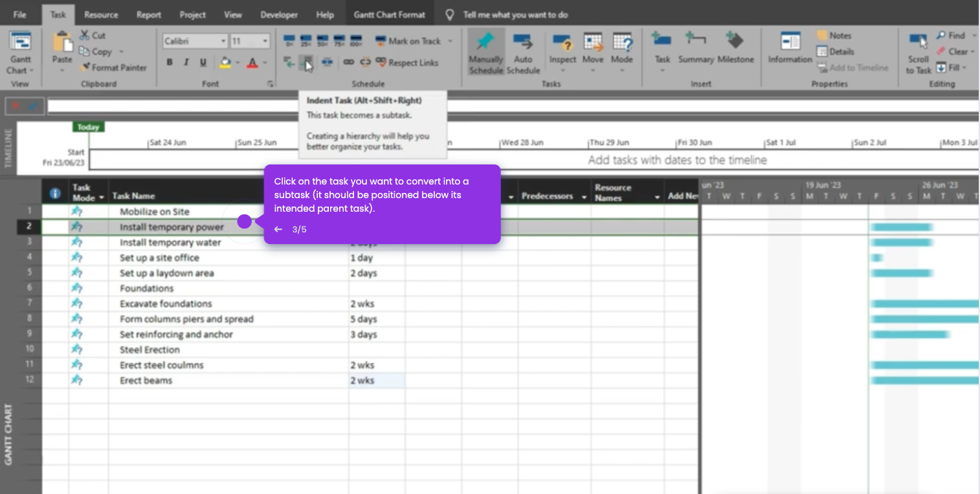The image size is (980, 494).
Task: Select the Foundations task name cell
Action: tap(228, 288)
